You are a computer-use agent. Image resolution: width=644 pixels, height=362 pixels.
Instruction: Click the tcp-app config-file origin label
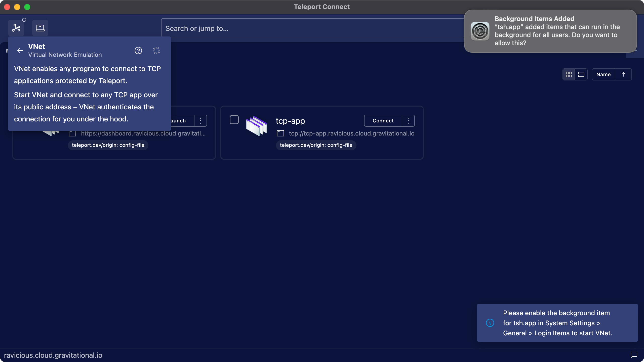[x=316, y=145]
